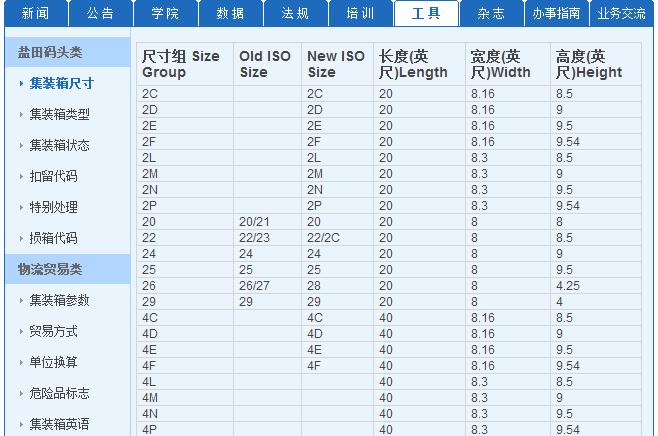The image size is (658, 436).
Task: Open 扣留代码 sidebar link
Action: tap(53, 176)
